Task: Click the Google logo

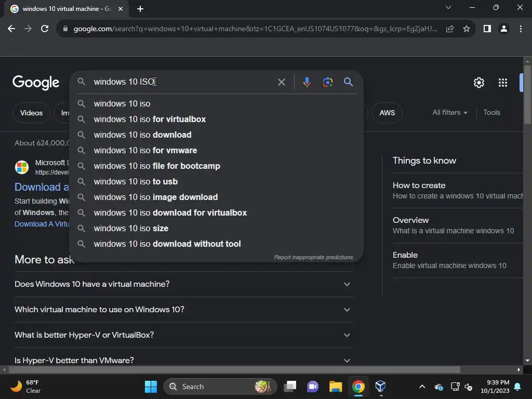Action: pyautogui.click(x=36, y=83)
